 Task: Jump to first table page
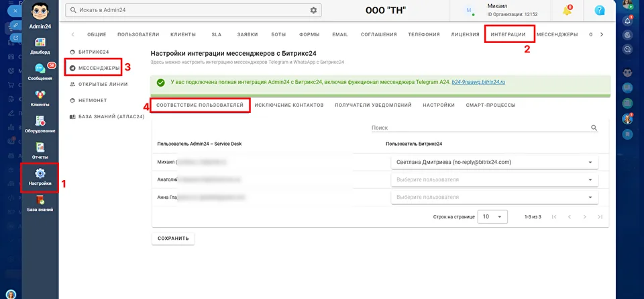[554, 217]
